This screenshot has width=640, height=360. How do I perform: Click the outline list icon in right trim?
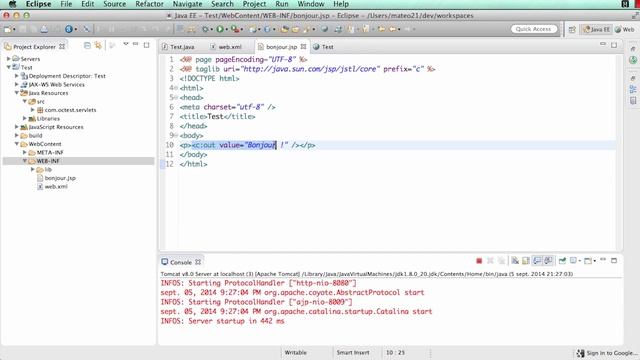point(633,89)
